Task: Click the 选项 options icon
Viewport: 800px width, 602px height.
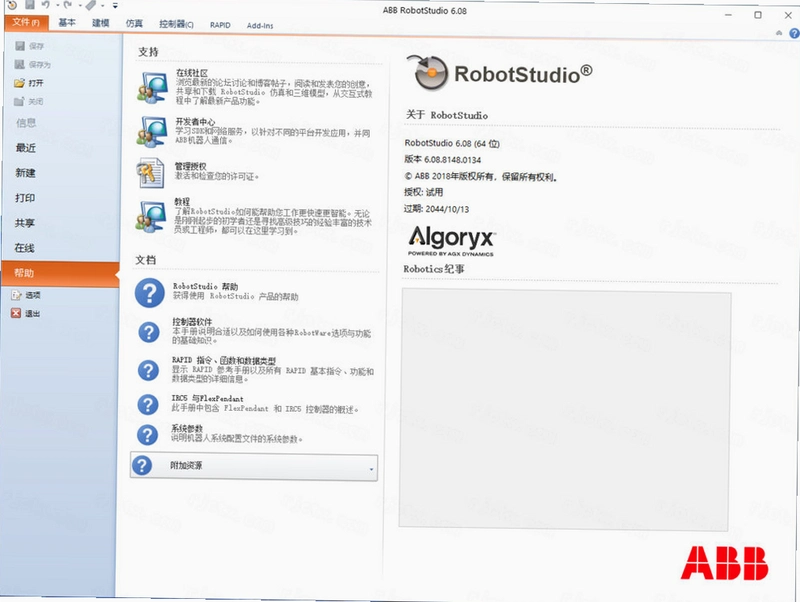Action: pyautogui.click(x=16, y=295)
